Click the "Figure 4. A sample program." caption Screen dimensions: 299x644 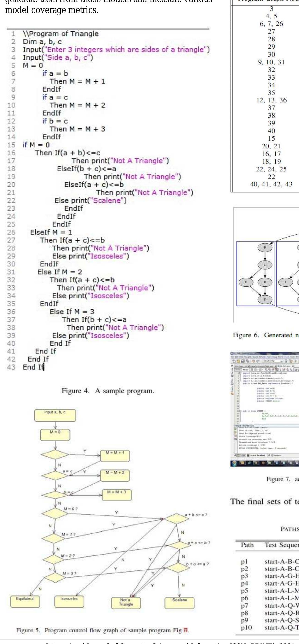click(x=108, y=391)
